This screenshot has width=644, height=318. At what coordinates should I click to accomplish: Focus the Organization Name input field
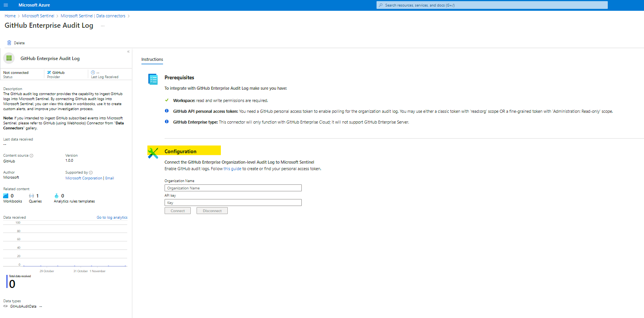233,188
